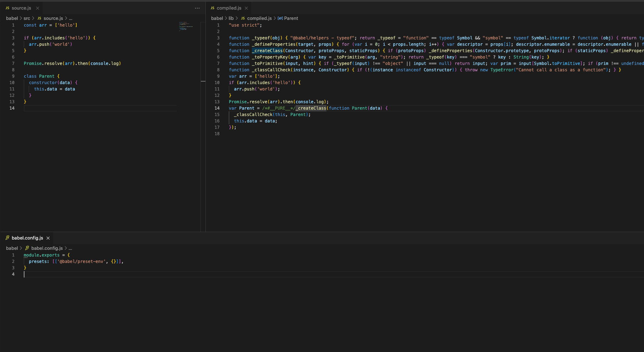Click the '@babel/preset-env' string in config
This screenshot has height=352, width=644.
pyautogui.click(x=81, y=262)
